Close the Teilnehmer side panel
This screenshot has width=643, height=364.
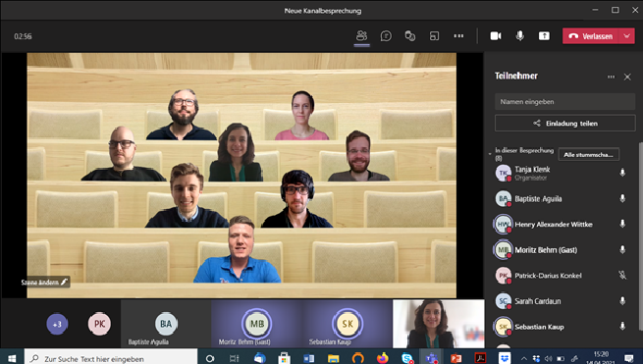point(627,77)
